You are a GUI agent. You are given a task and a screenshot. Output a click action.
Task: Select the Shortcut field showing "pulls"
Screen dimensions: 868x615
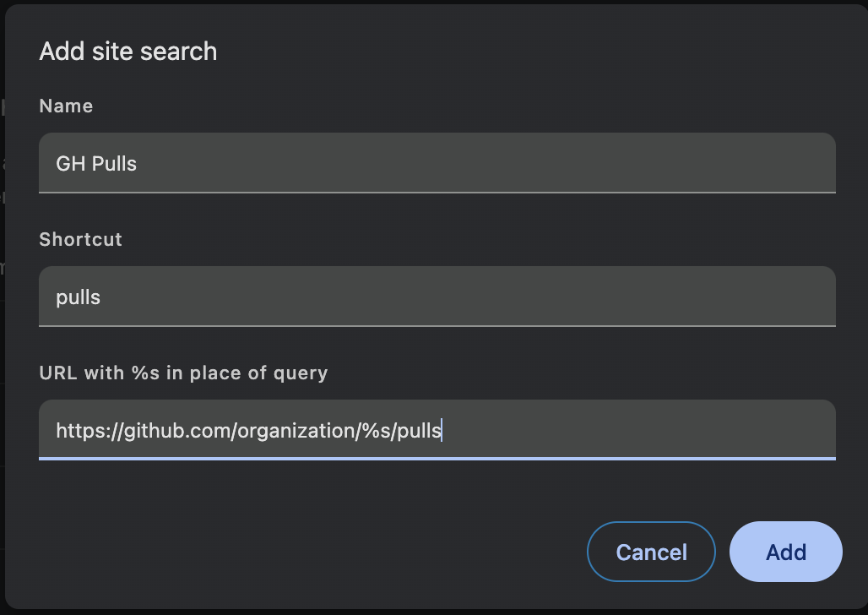[x=436, y=296]
